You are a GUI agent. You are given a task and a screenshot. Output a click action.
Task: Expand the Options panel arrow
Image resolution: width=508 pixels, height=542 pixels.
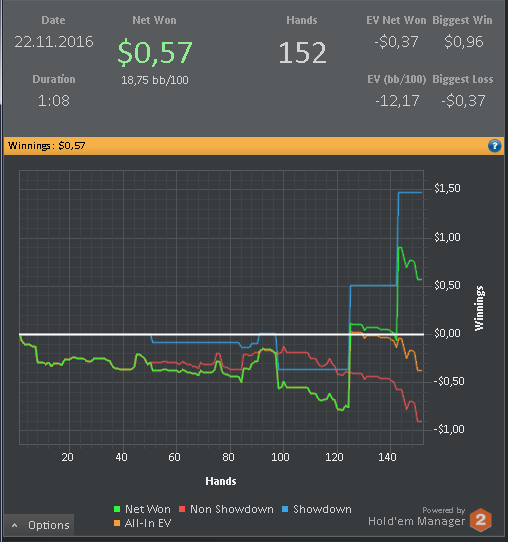[x=15, y=525]
